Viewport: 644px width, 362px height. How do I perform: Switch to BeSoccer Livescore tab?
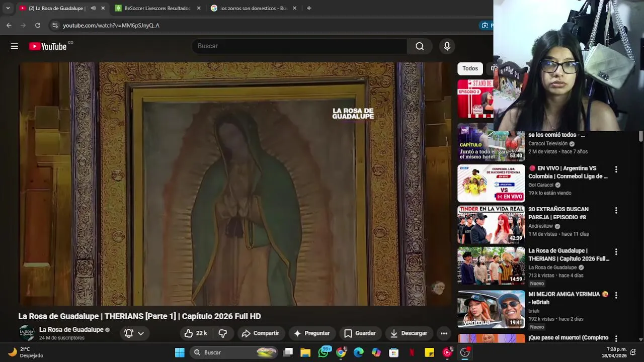pos(157,8)
